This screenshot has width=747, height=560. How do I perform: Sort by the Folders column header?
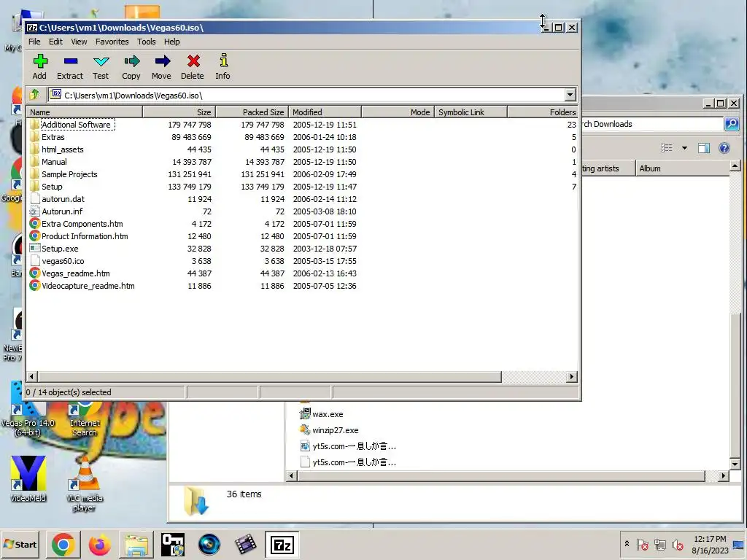543,112
